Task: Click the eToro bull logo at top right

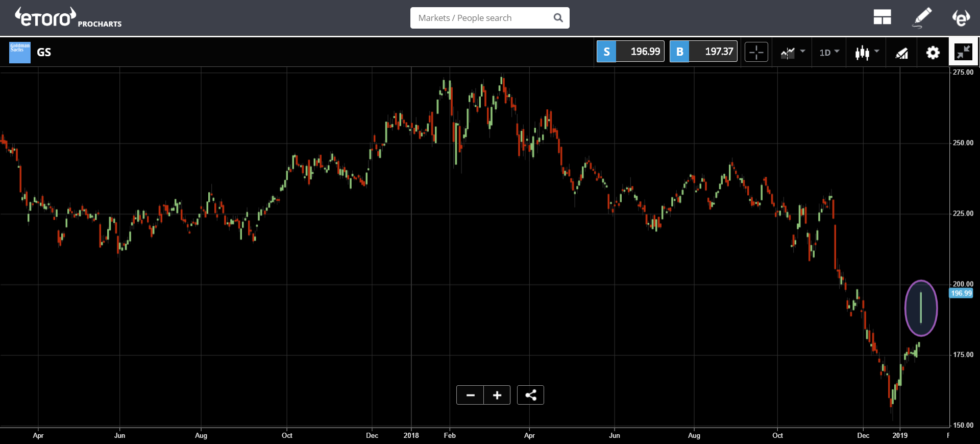Action: [961, 17]
